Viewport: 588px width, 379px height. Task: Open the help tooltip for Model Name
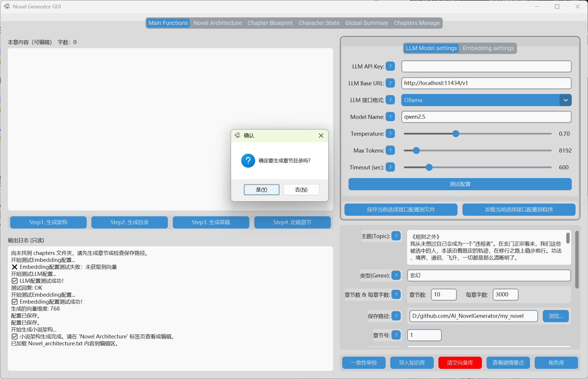[x=390, y=117]
